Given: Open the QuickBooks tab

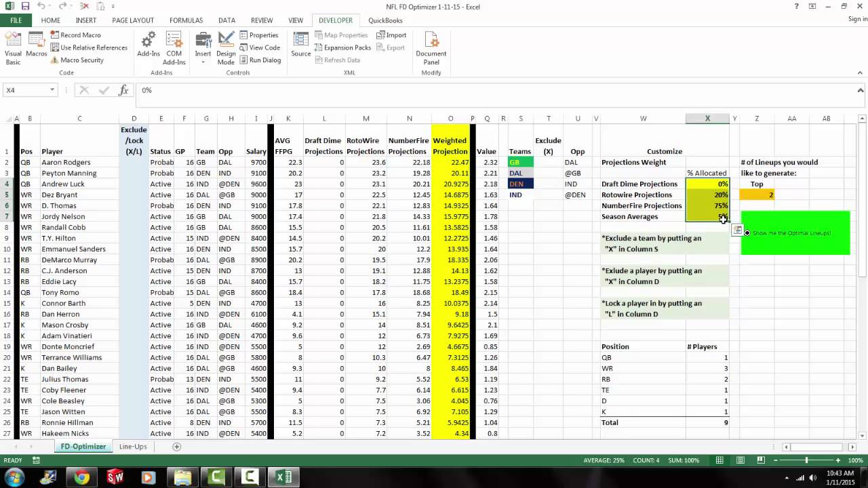Looking at the screenshot, I should point(385,20).
